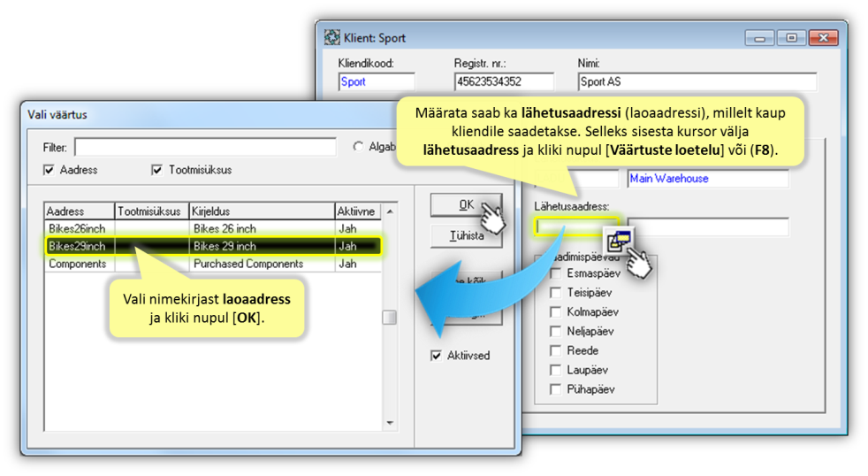Sort by Aktiivne column header

[358, 211]
